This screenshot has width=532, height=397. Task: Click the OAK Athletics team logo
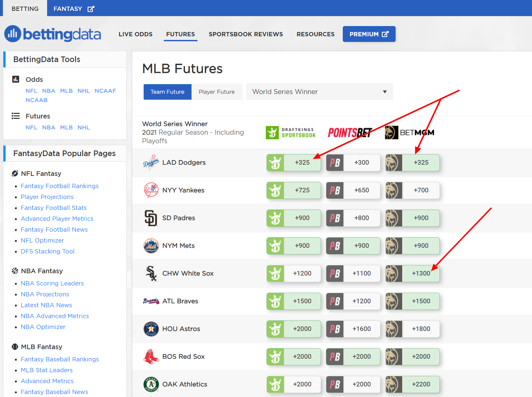(x=151, y=384)
